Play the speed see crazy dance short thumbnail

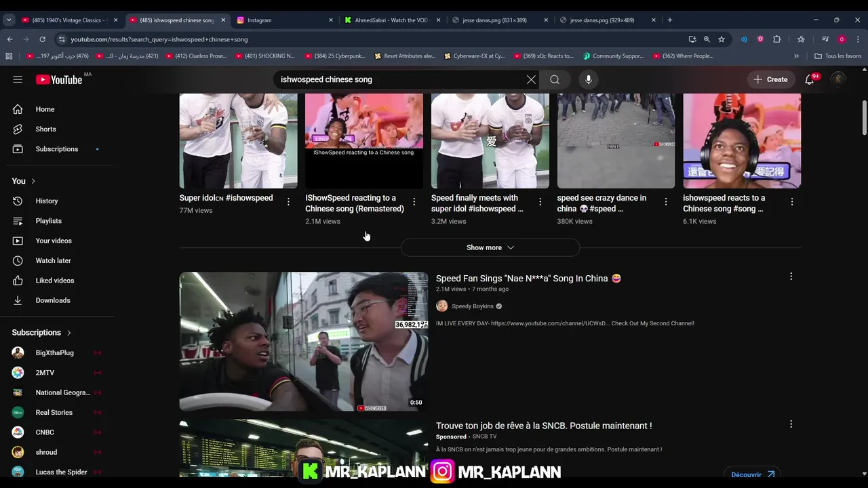[x=616, y=141]
